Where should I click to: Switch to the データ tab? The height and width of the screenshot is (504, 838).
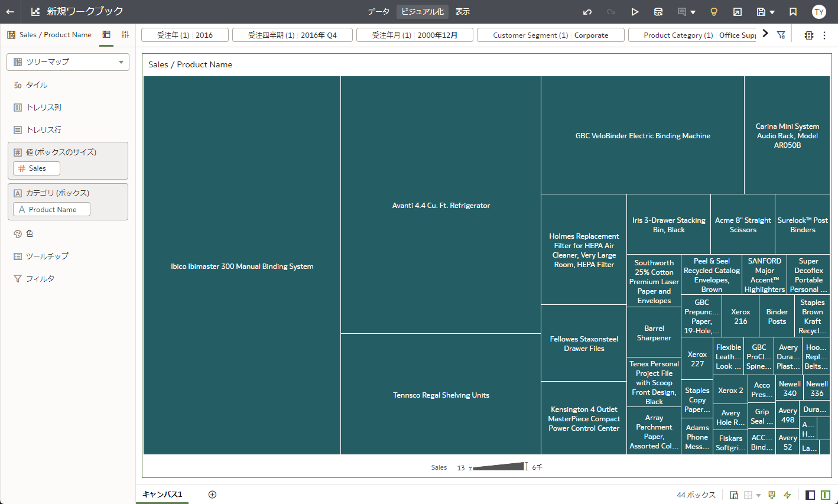[378, 12]
